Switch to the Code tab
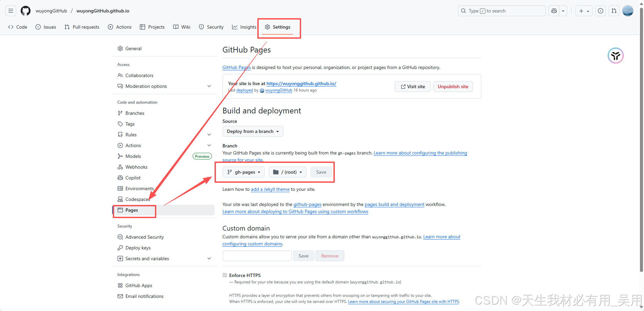The width and height of the screenshot is (644, 311). pos(18,27)
